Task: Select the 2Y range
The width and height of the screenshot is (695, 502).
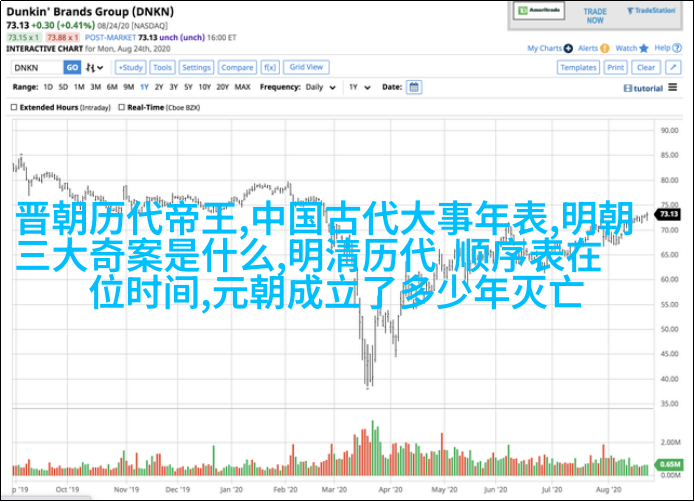Action: 159,87
